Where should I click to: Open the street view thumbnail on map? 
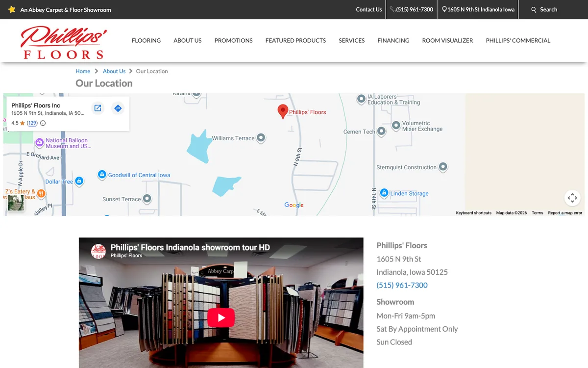coord(16,203)
